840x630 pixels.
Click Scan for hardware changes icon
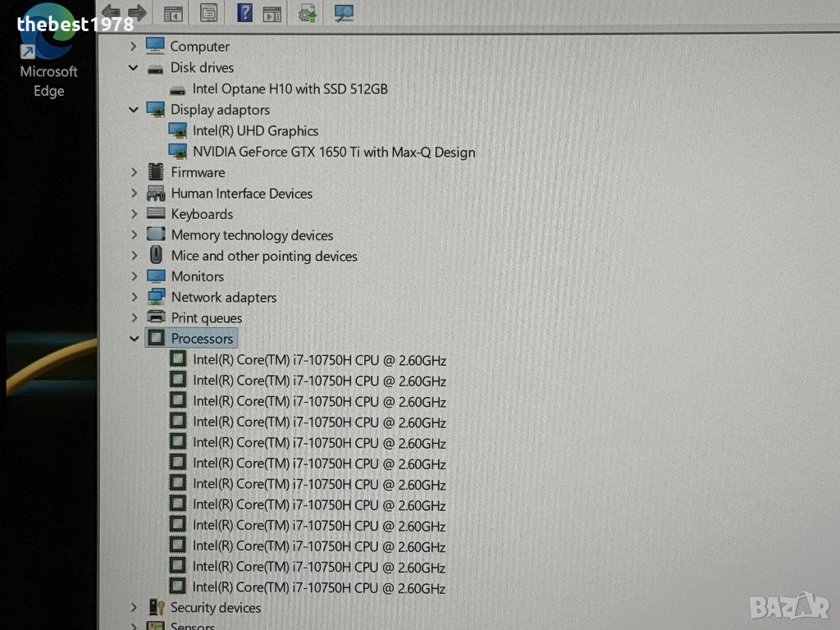click(344, 12)
